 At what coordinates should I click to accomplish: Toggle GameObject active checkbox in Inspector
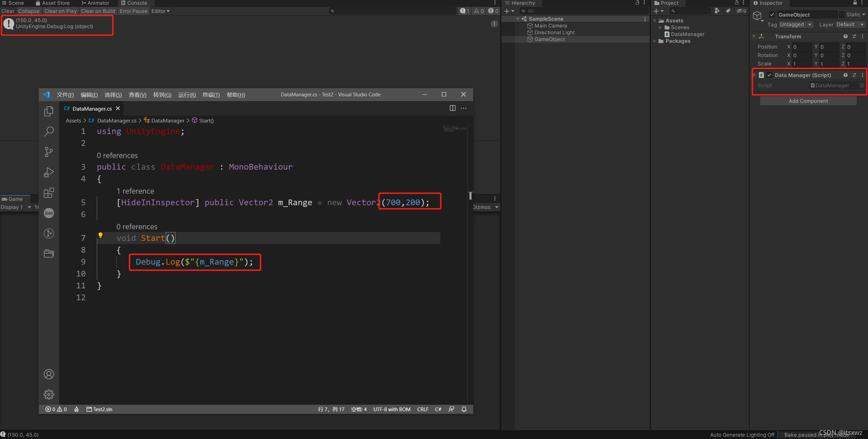click(772, 15)
